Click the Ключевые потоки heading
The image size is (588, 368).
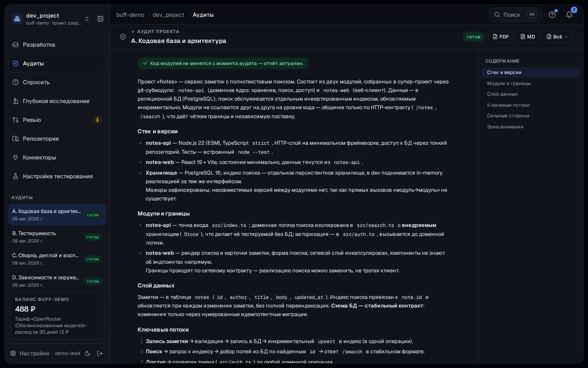163,330
